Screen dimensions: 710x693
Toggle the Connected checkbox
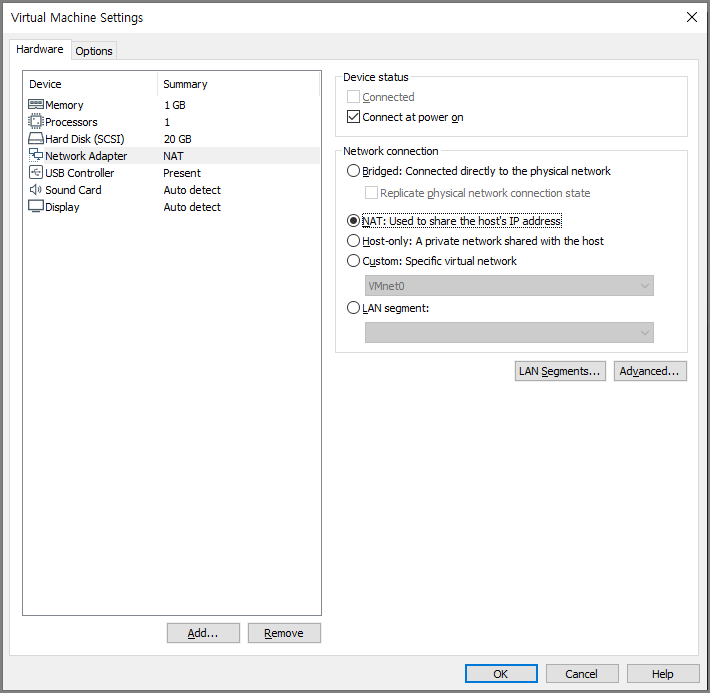(x=353, y=97)
